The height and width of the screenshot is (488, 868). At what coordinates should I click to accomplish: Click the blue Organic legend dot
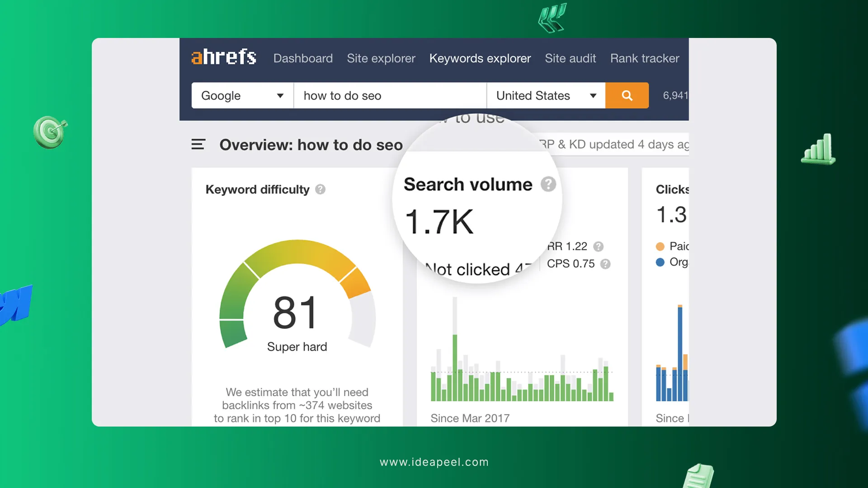pyautogui.click(x=660, y=262)
